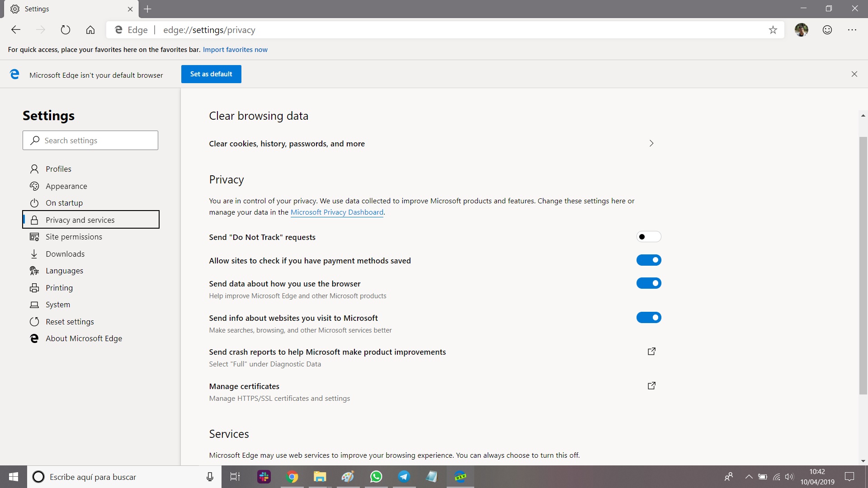This screenshot has width=868, height=488.
Task: Open the Action Center notifications icon
Action: (849, 477)
